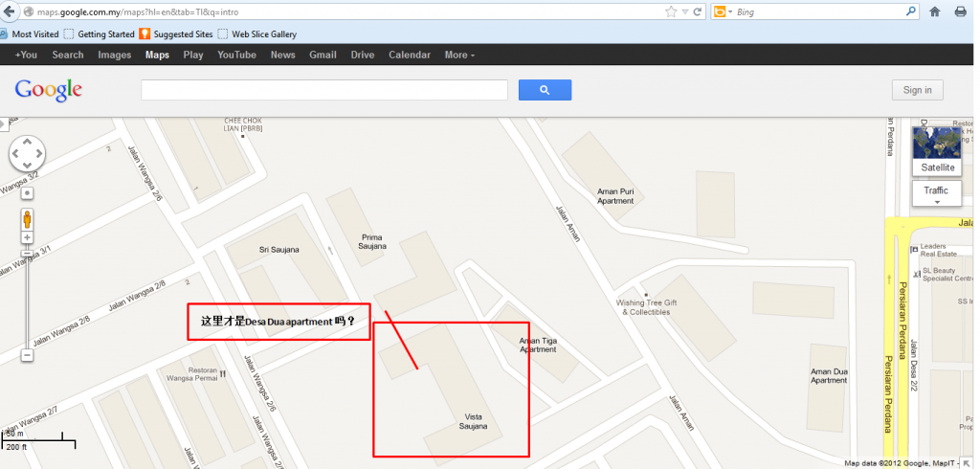
Task: Click the blue Google Maps search button
Action: coord(545,90)
